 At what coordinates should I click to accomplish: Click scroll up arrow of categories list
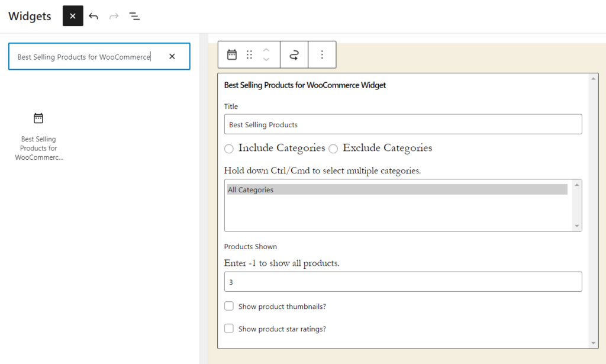[x=576, y=185]
